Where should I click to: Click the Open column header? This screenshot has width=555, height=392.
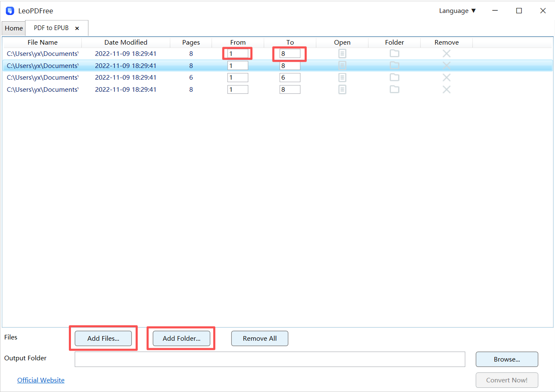point(342,43)
